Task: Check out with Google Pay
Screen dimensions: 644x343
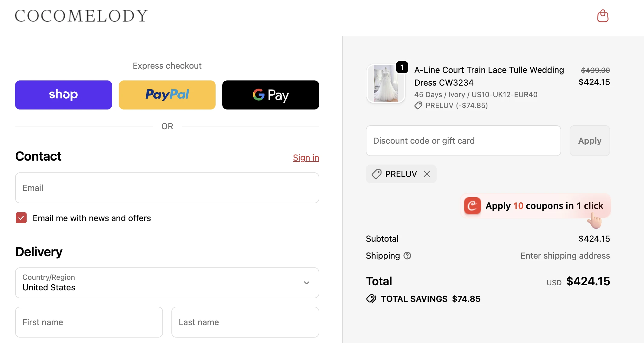Action: pos(271,95)
